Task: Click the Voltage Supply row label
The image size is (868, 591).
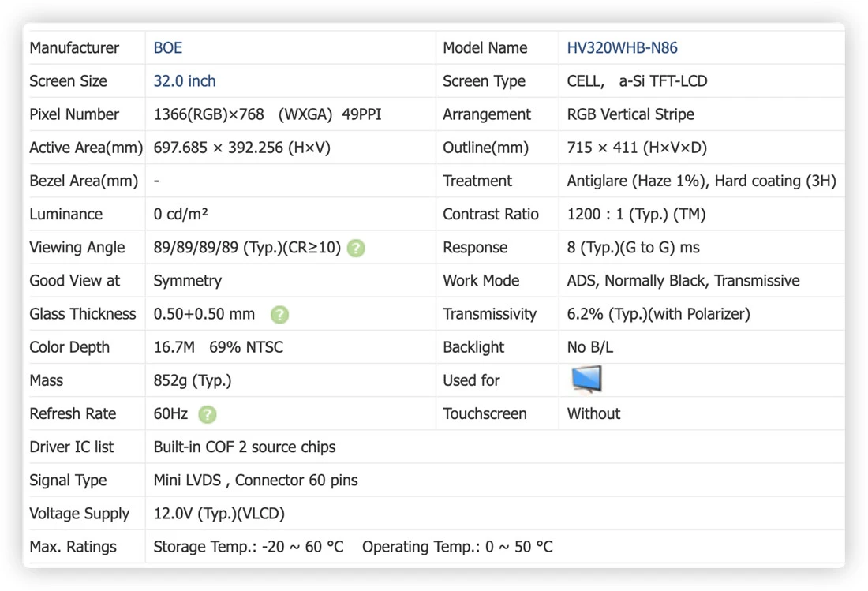Action: coord(79,513)
